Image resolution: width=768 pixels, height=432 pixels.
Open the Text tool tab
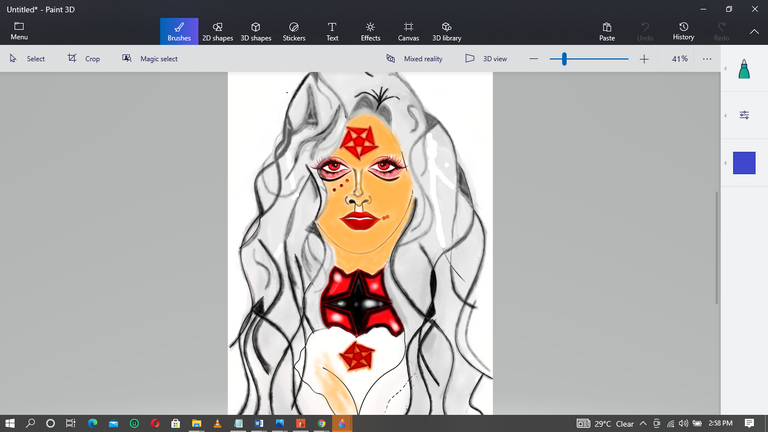point(332,31)
